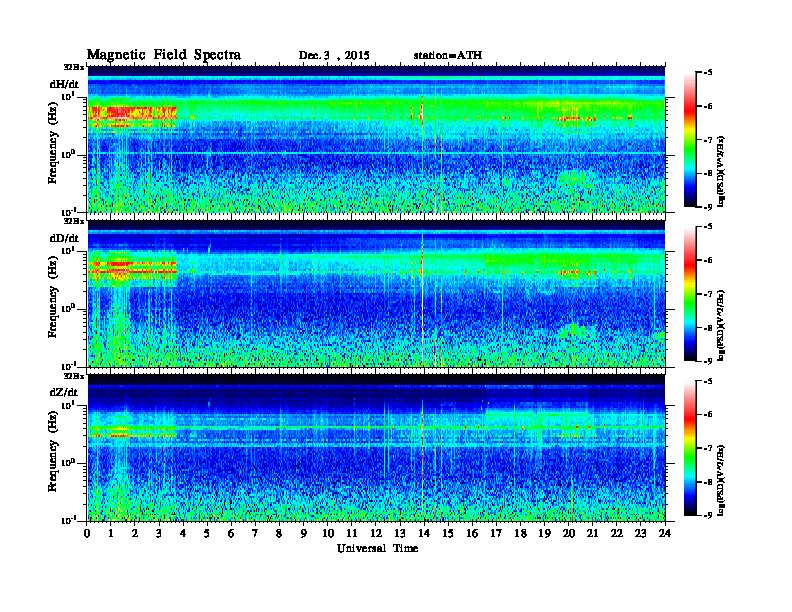Click hour 2 on the Universal Time axis

pyautogui.click(x=135, y=533)
